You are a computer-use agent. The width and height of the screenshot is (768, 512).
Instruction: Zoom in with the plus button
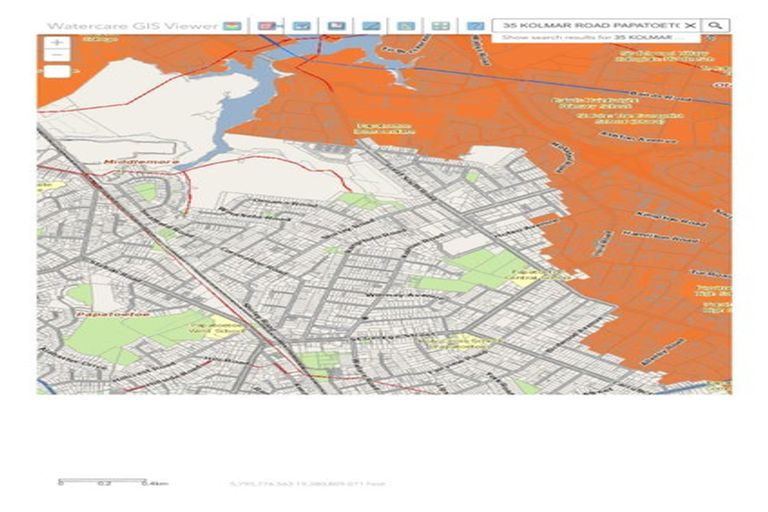tap(57, 43)
